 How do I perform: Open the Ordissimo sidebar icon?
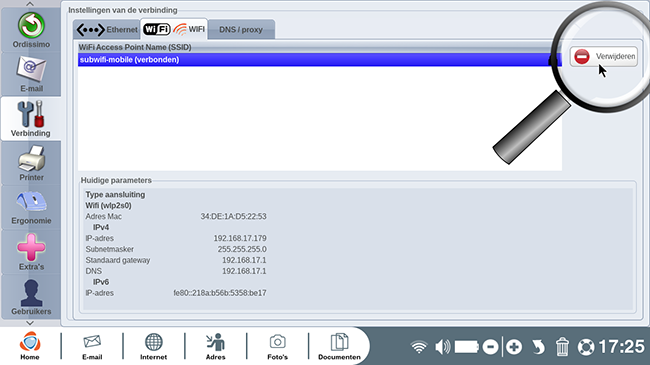pos(31,30)
